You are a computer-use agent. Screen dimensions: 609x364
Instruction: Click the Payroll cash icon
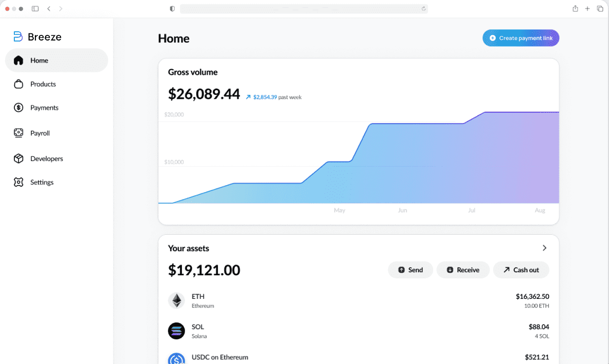coord(18,133)
